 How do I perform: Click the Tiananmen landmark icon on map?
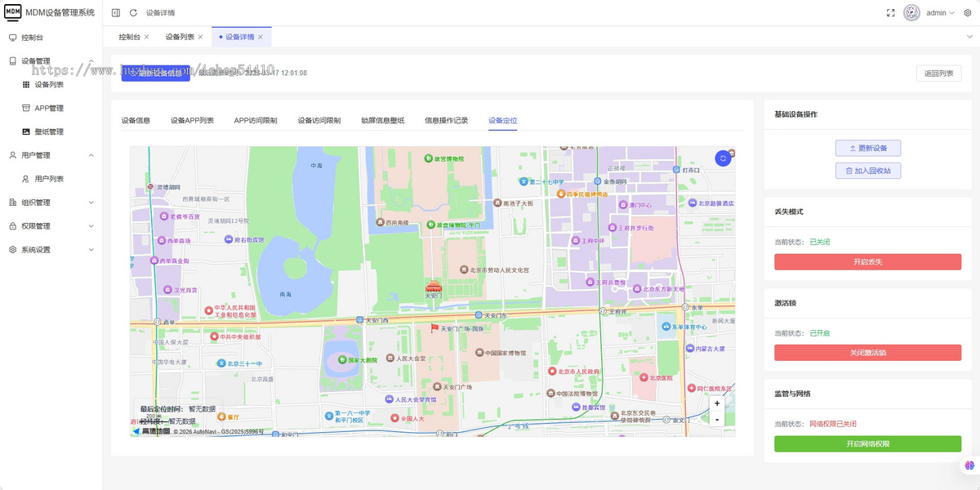tap(434, 287)
